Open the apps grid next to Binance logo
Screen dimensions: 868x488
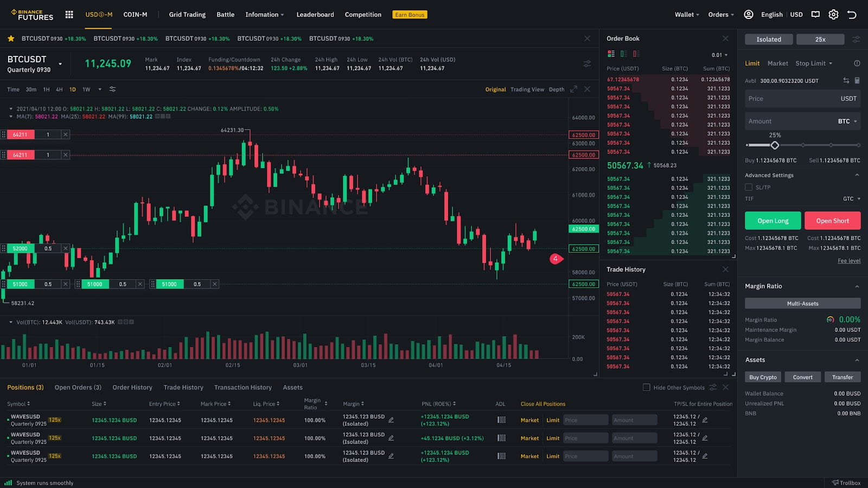click(x=69, y=15)
